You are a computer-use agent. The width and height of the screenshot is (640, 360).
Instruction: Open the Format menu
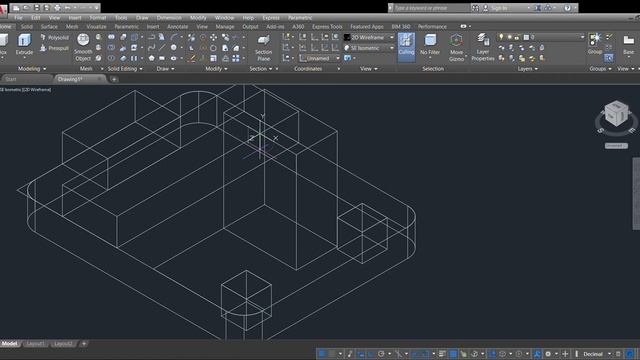coord(98,18)
